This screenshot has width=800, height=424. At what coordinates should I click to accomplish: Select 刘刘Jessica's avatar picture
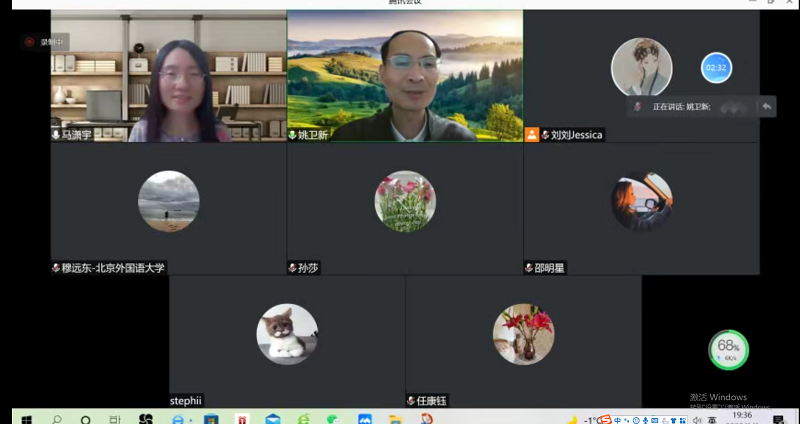641,67
